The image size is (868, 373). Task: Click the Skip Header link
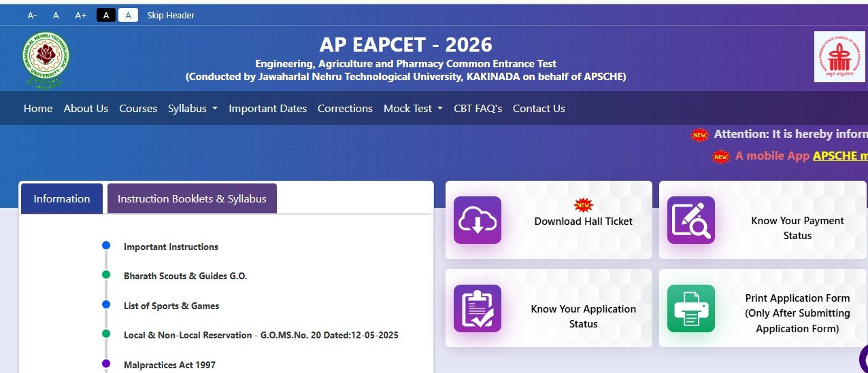tap(171, 15)
